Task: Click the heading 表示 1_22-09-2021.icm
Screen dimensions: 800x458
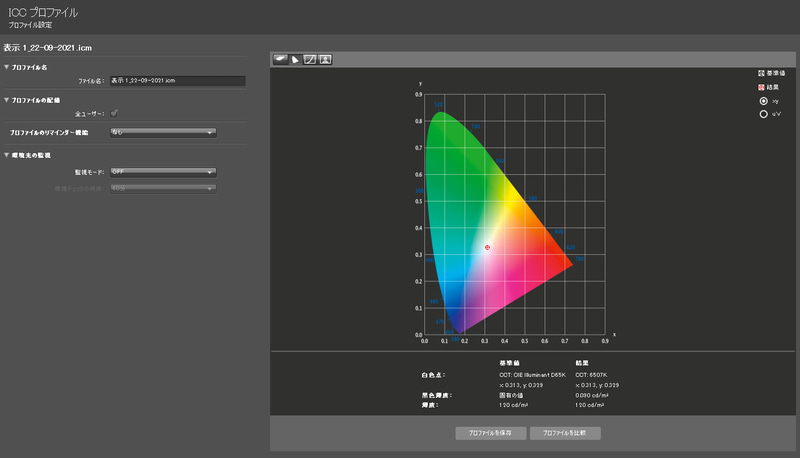Action: pyautogui.click(x=47, y=47)
